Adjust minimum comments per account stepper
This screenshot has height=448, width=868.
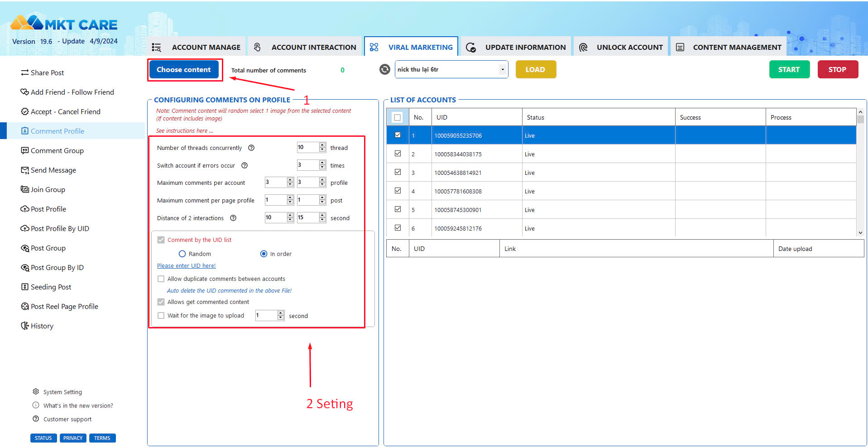[x=290, y=182]
